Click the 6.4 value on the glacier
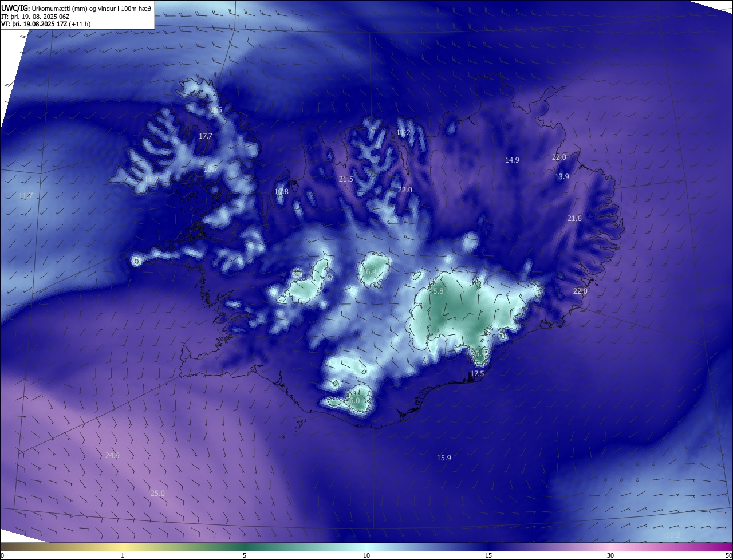Image resolution: width=733 pixels, height=560 pixels. tap(371, 271)
